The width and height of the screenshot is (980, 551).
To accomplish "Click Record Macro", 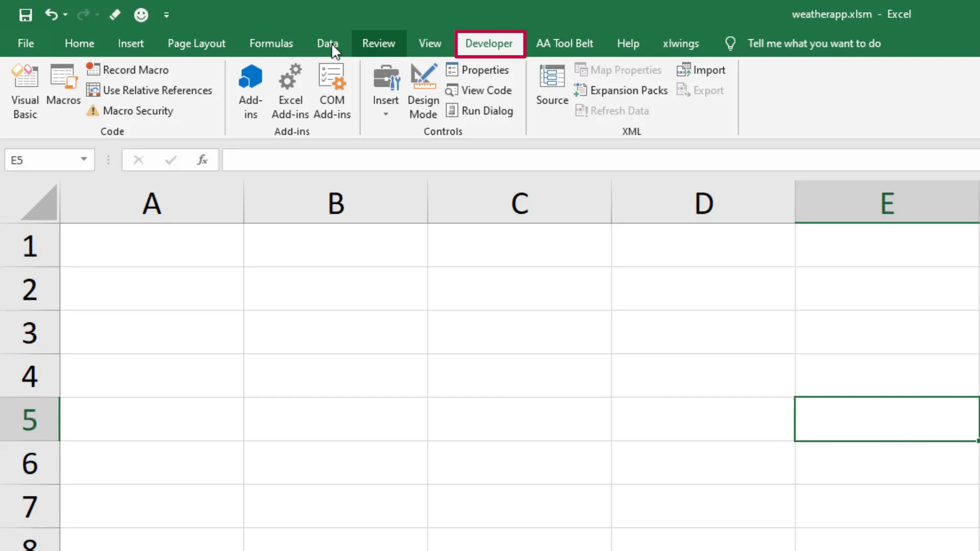I will (134, 69).
